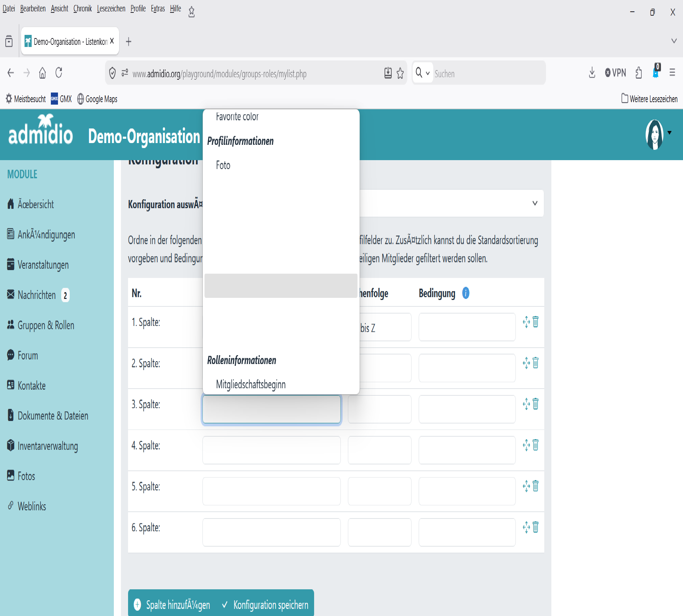Choose 'Mitgliedschaftsbeginn' in dropdown list

pyautogui.click(x=250, y=384)
